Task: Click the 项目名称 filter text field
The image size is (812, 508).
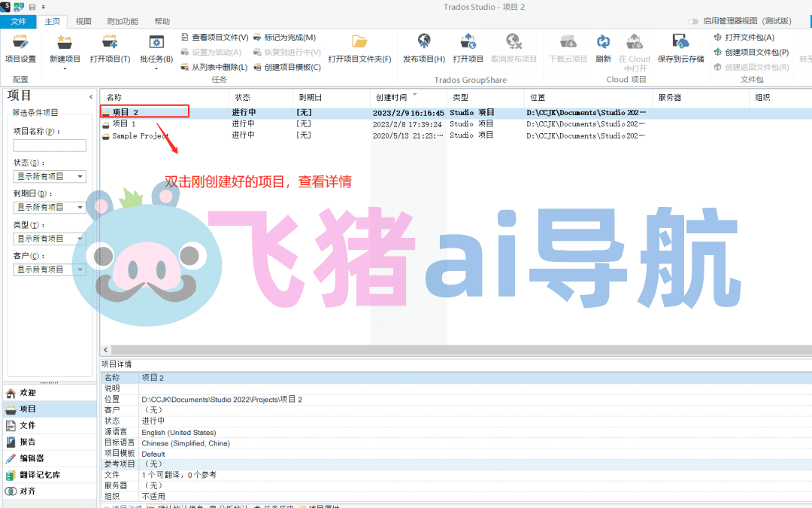Action: 50,146
